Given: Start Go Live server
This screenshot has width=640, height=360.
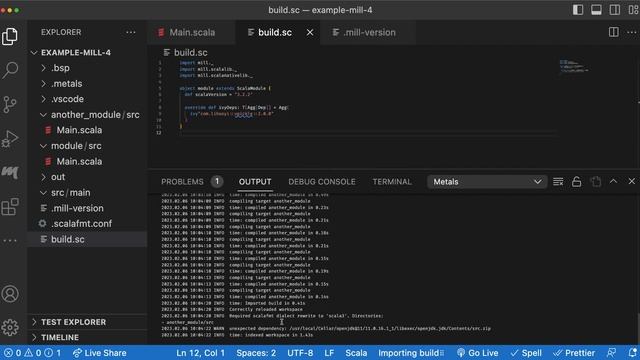Looking at the screenshot, I should tap(478, 353).
